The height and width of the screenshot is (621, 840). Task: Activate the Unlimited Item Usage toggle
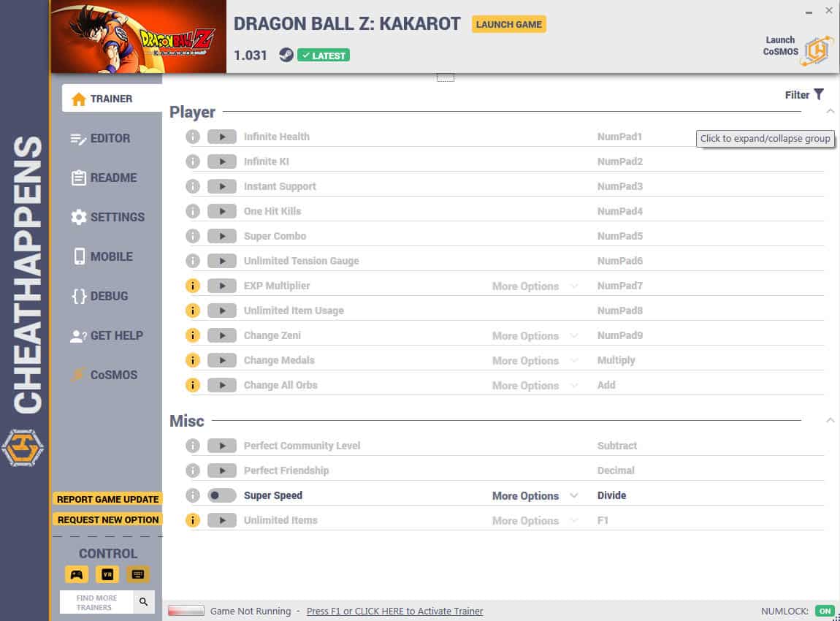(222, 310)
